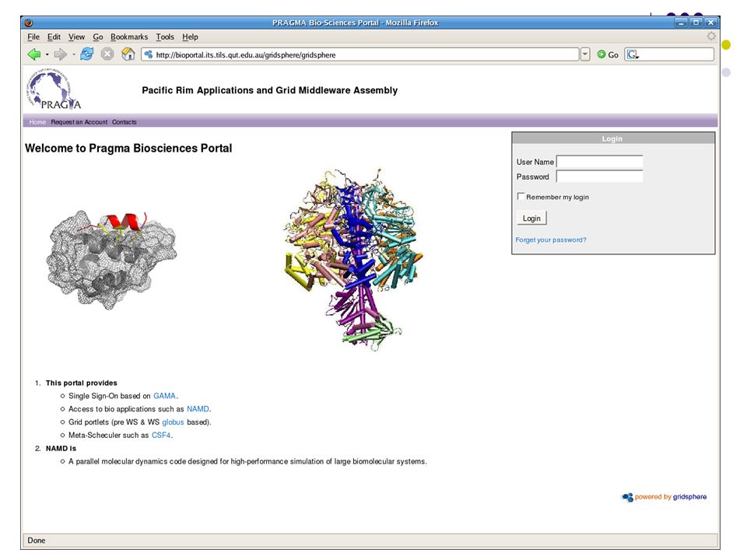The image size is (747, 560).
Task: Open the globus link
Action: (173, 422)
